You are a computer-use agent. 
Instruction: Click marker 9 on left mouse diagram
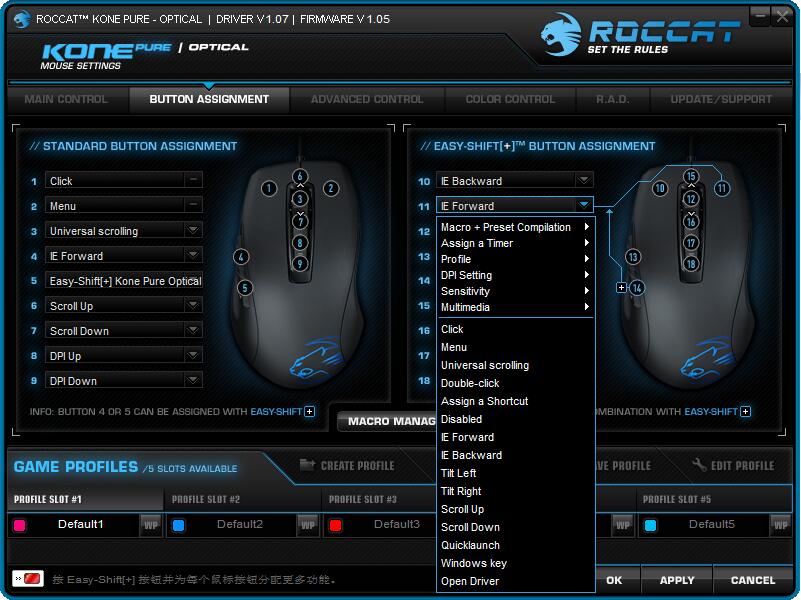coord(300,264)
